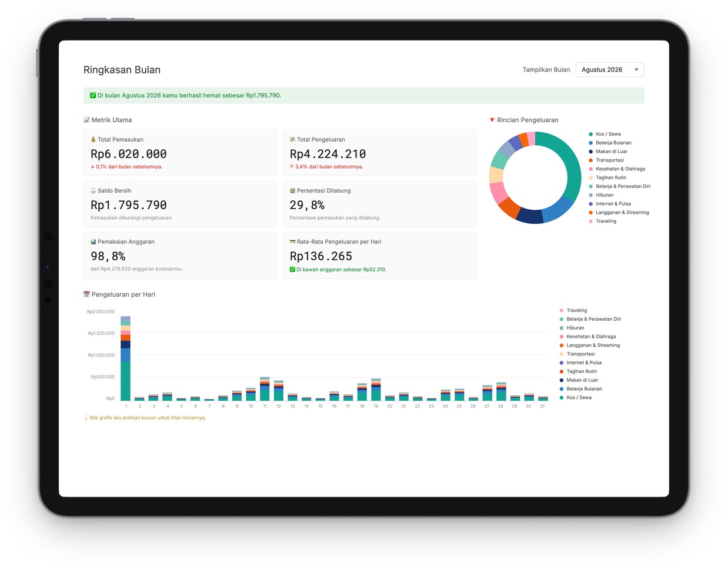Click the caret arrow in the month selector
Viewport: 728px width, 567px height.
pos(636,70)
